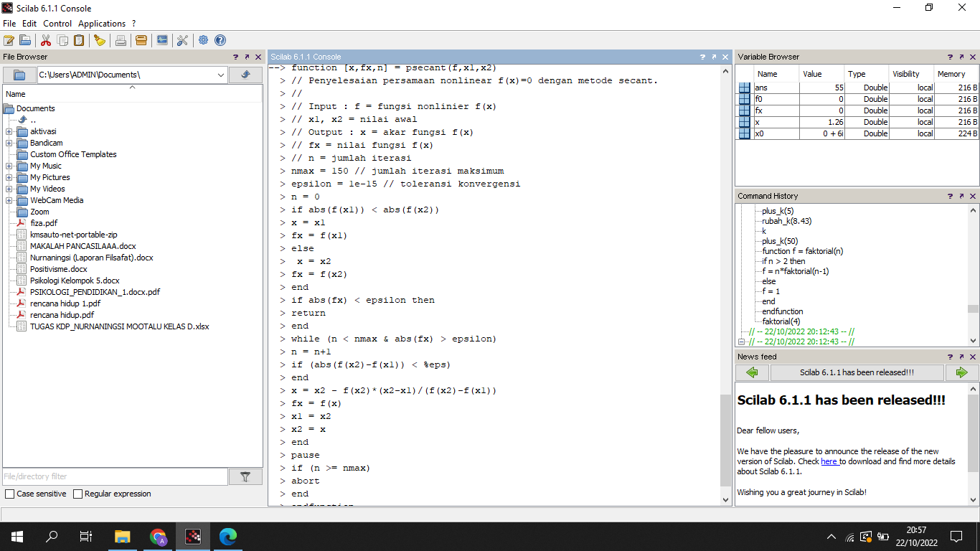Launch SciNotes editor from toolbar
980x551 pixels.
[9, 40]
